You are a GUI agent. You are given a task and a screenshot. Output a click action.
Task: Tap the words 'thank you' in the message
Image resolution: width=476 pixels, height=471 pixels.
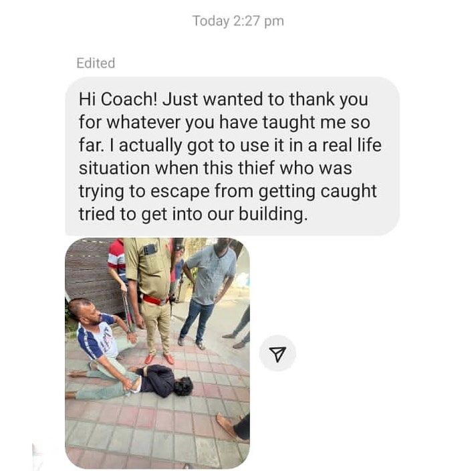[328, 100]
